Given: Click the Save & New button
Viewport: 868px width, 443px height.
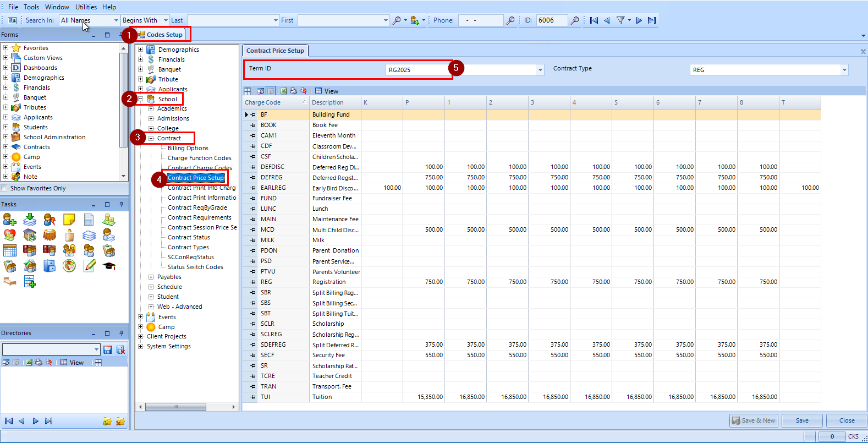Looking at the screenshot, I should pyautogui.click(x=753, y=420).
